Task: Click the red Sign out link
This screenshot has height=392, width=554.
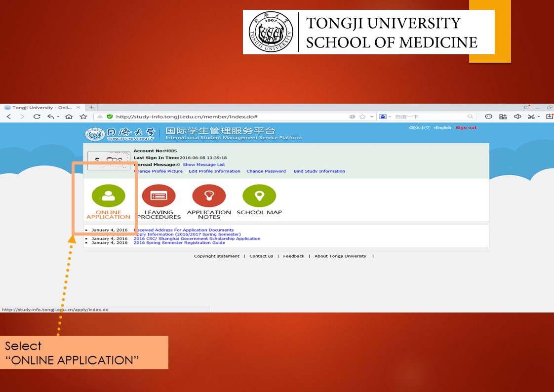Action: (466, 128)
